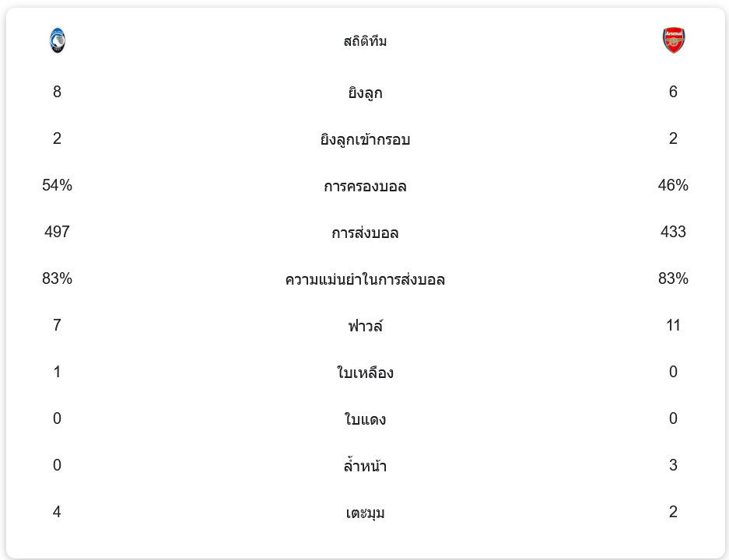Click Arsenal's 11 fouls value
Image resolution: width=729 pixels, height=560 pixels.
click(x=673, y=325)
